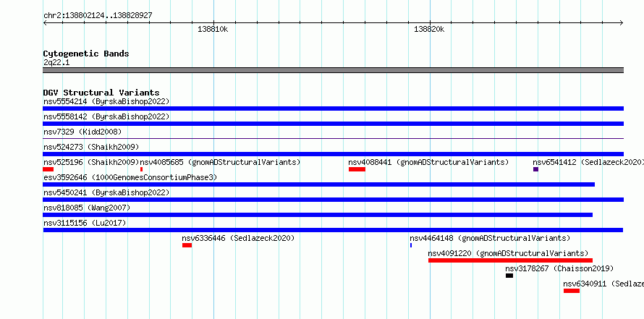The height and width of the screenshot is (319, 644).
Task: Open the nsv524273 (Shaikh2009) label
Action: [91, 147]
